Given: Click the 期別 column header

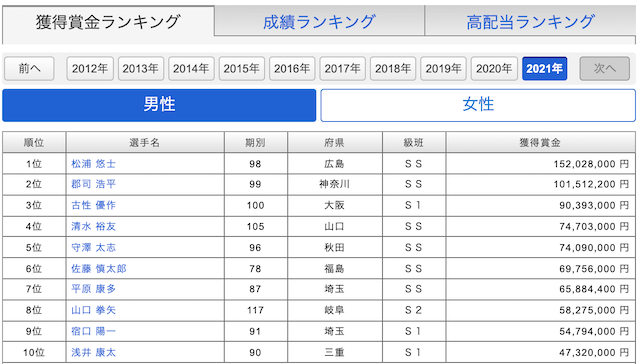Looking at the screenshot, I should point(256,142).
